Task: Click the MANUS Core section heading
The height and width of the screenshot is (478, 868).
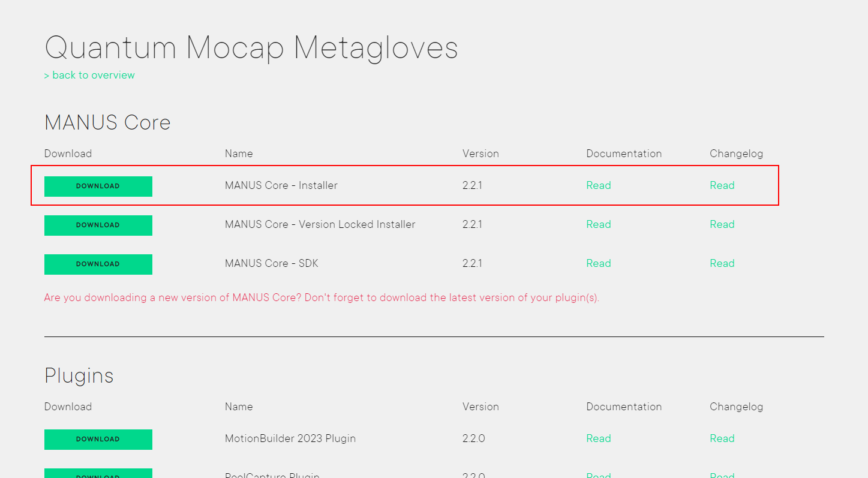Action: point(107,122)
